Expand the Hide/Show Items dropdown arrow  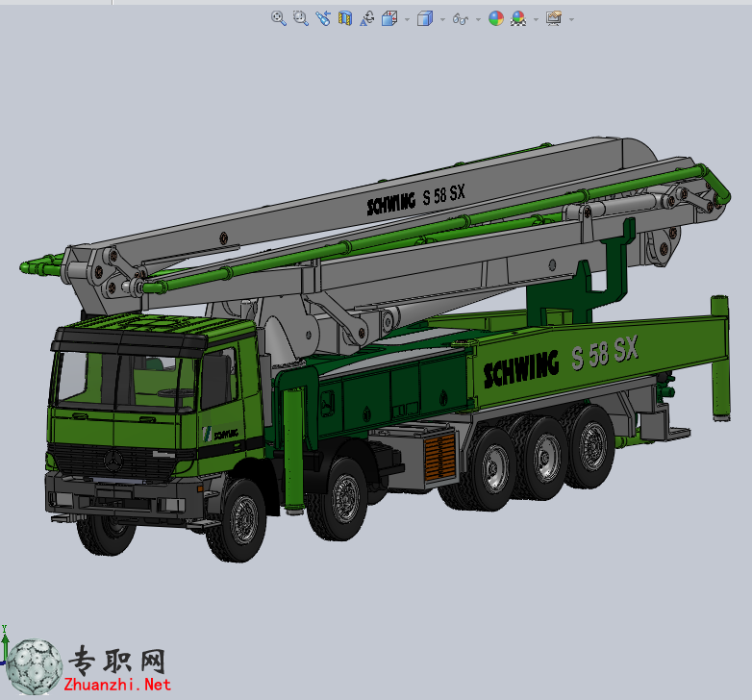tap(478, 19)
